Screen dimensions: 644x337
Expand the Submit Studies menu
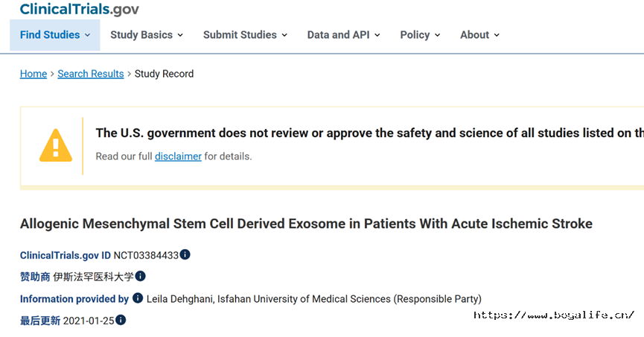(245, 35)
